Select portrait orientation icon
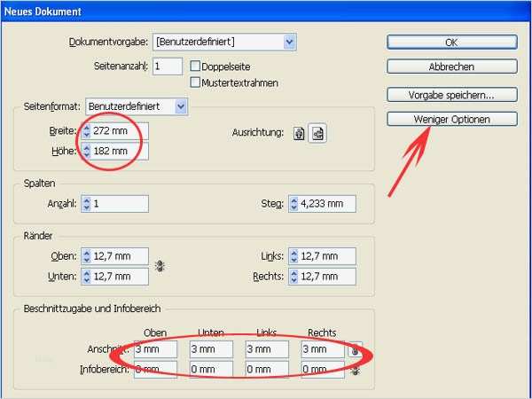The height and width of the screenshot is (399, 532). pyautogui.click(x=299, y=133)
